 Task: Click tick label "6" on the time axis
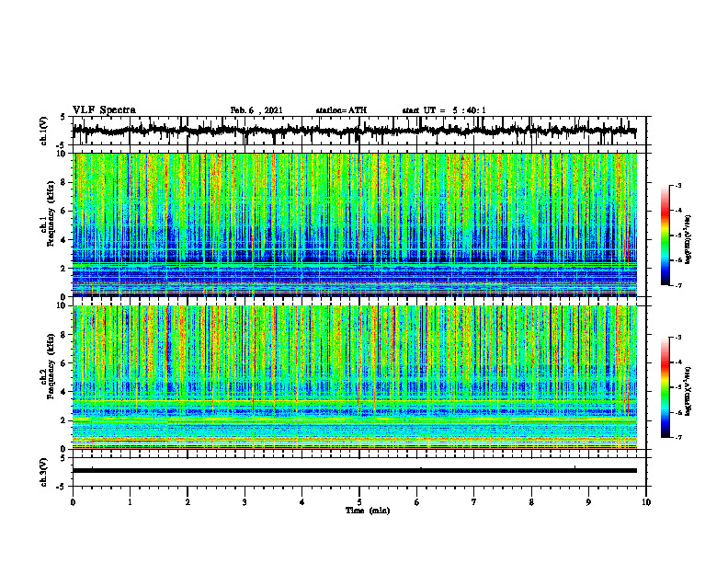coord(416,502)
